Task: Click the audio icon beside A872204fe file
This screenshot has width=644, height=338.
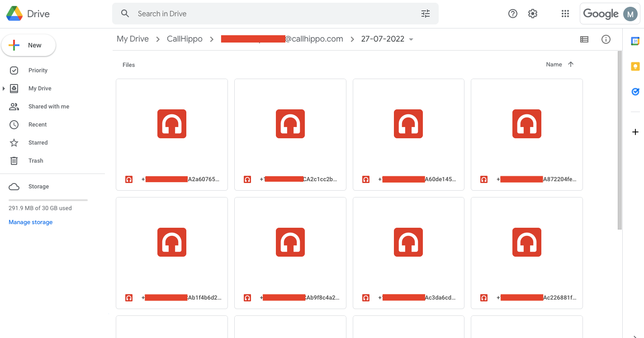Action: 484,179
